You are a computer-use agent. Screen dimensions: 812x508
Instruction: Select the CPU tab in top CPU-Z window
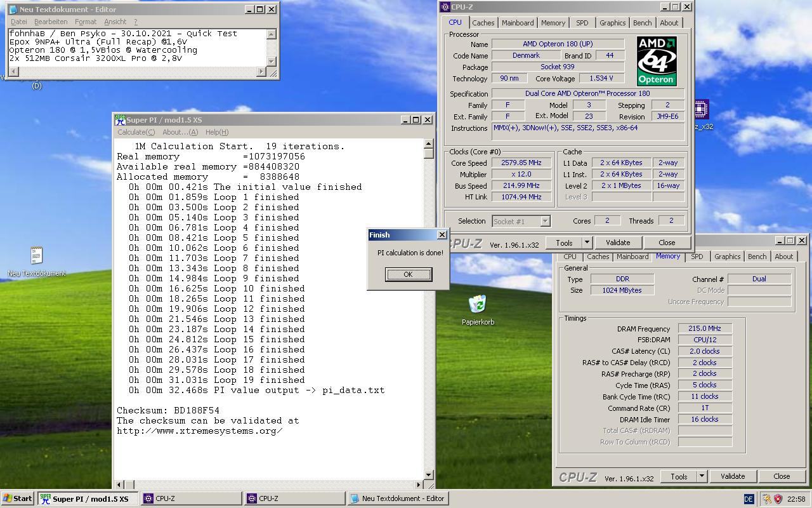tap(455, 22)
